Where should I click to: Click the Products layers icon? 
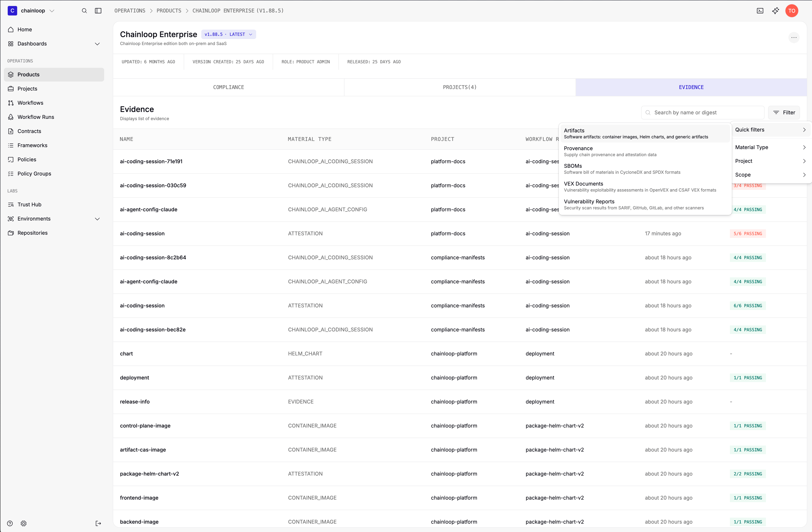pos(11,74)
